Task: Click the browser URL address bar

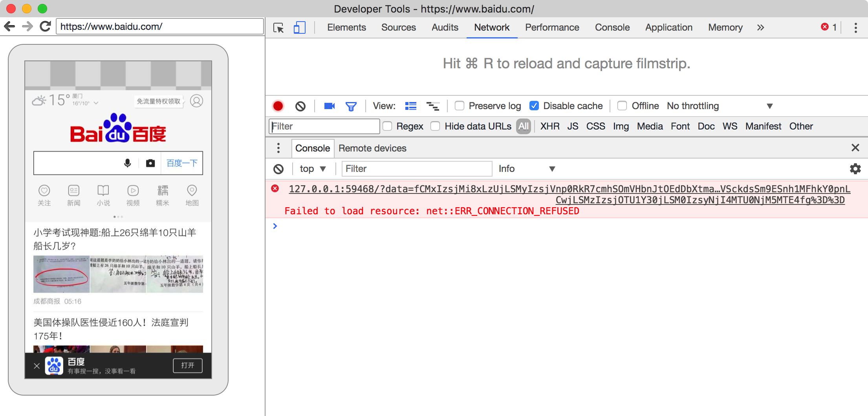Action: (160, 27)
